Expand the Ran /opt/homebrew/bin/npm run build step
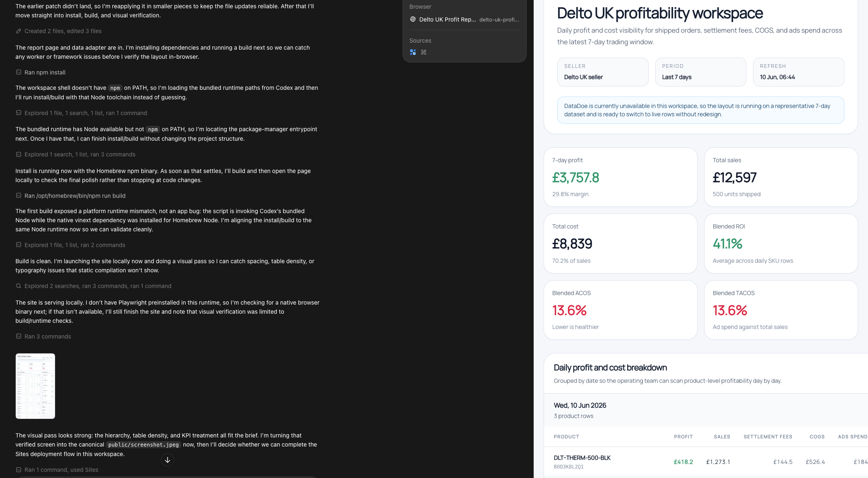This screenshot has height=478, width=868. (x=75, y=196)
